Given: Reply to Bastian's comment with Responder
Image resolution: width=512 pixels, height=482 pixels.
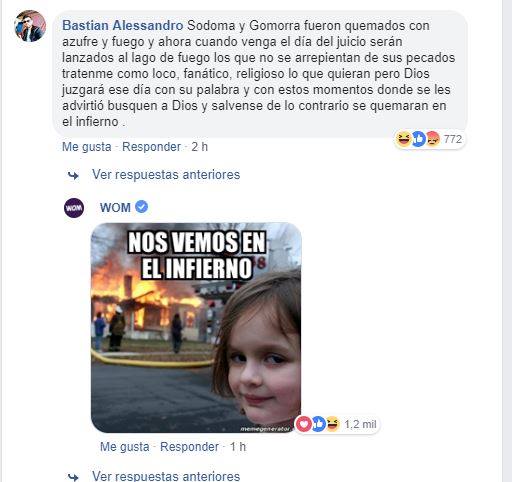Looking at the screenshot, I should (x=151, y=147).
